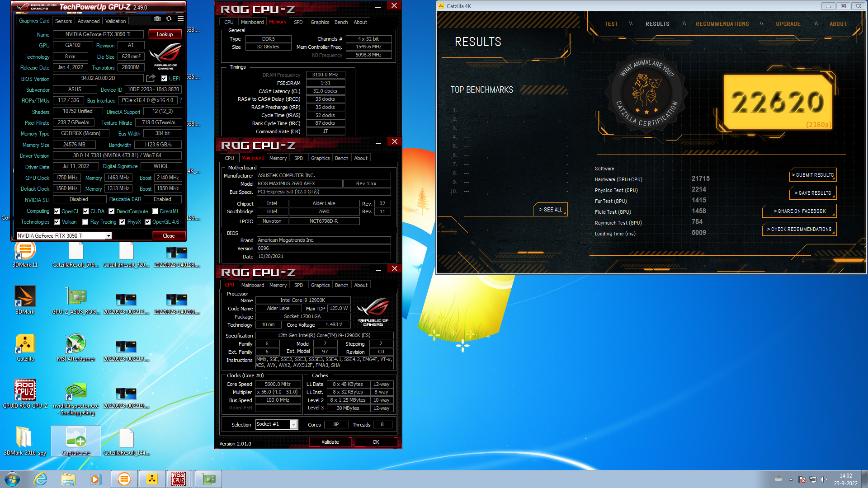868x488 pixels.
Task: Enable the Ray Tracing checkbox
Action: 85,222
